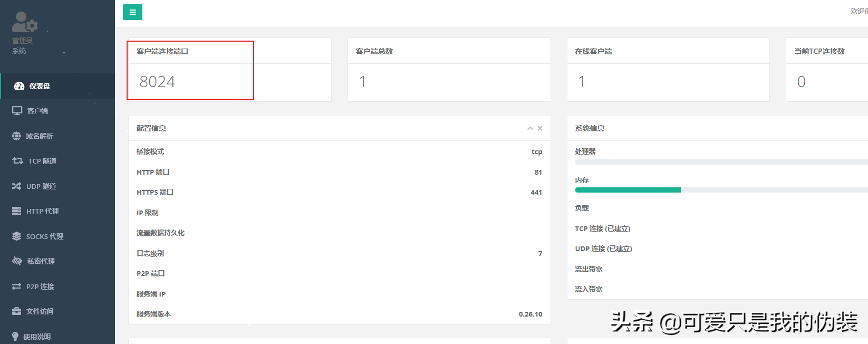Screen dimensions: 868x344
Task: Click the monitor icon beside 客户端
Action: tap(17, 111)
